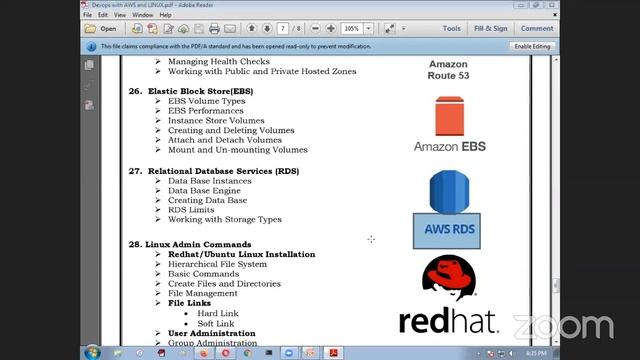Click the scrollbar up arrow
Viewport: 640px width, 360px height.
coord(556,60)
